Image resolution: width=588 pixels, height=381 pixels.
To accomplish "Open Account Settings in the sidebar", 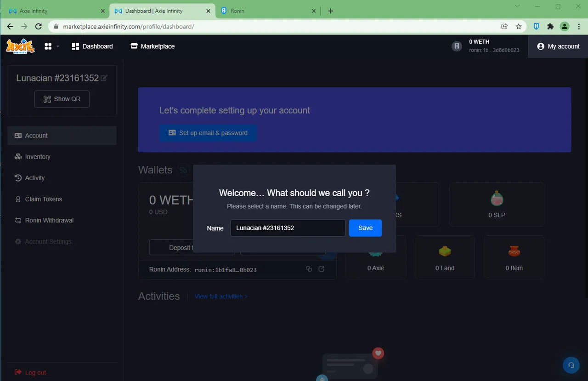I will click(62, 241).
